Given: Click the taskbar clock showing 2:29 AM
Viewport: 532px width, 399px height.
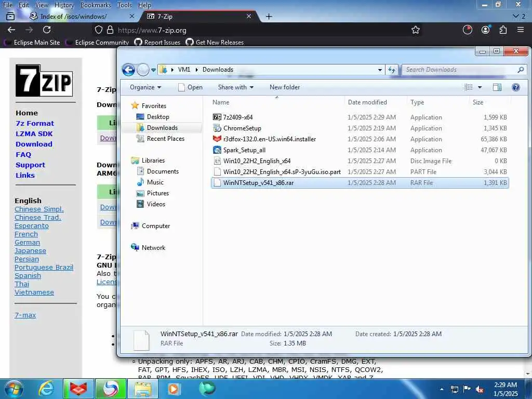Looking at the screenshot, I should [506, 389].
